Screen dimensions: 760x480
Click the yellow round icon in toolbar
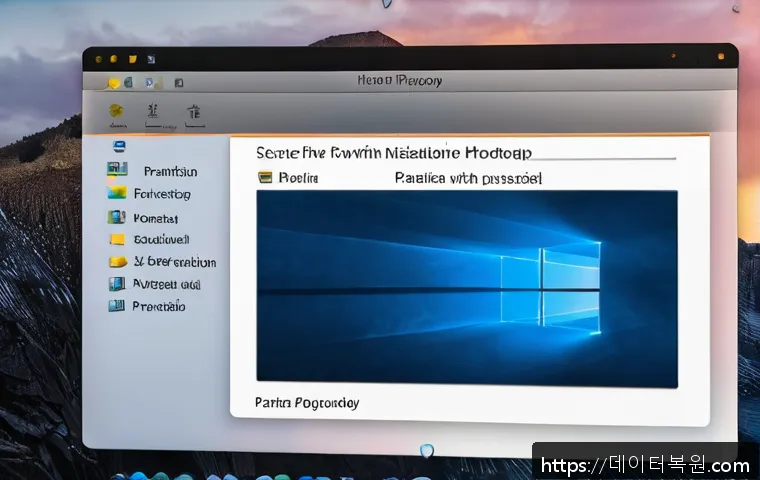116,110
